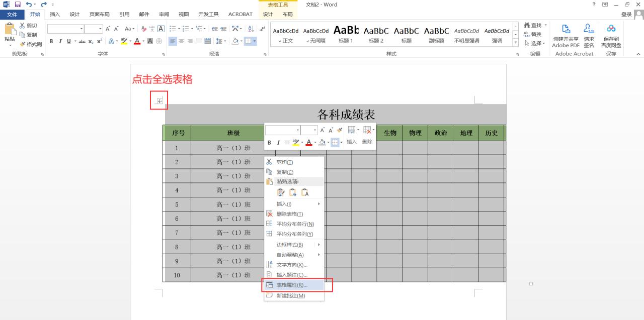Toggle strikethrough abc in ribbon

coord(82,41)
